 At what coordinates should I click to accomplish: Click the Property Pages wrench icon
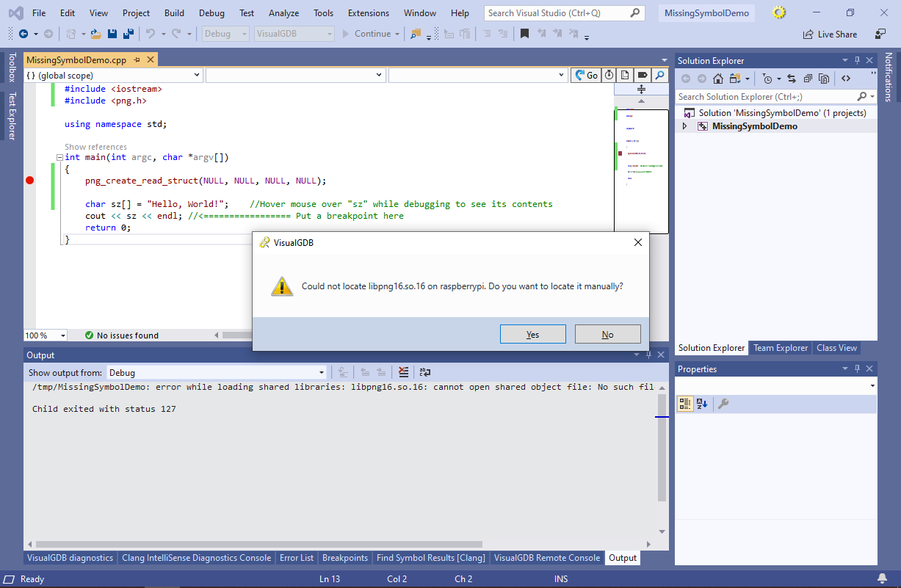723,404
